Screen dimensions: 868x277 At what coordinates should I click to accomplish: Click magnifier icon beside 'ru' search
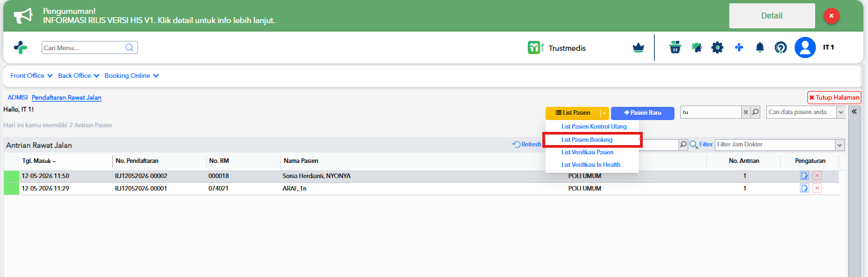click(756, 112)
